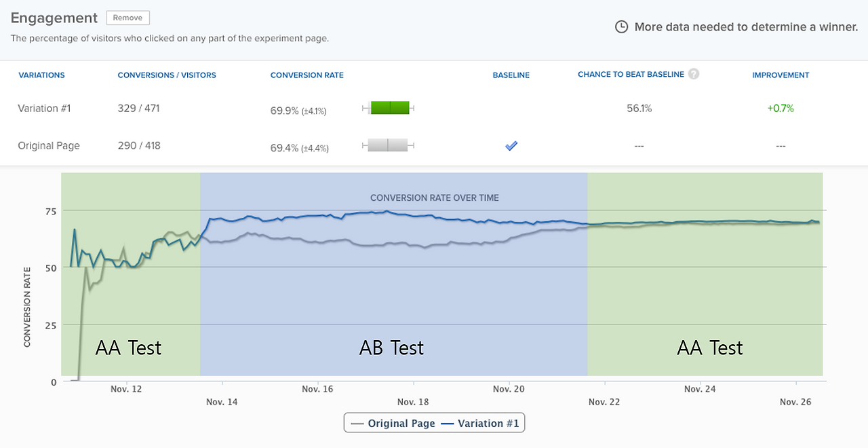Click the Nov. 16 date on the chart axis
868x448 pixels.
317,389
